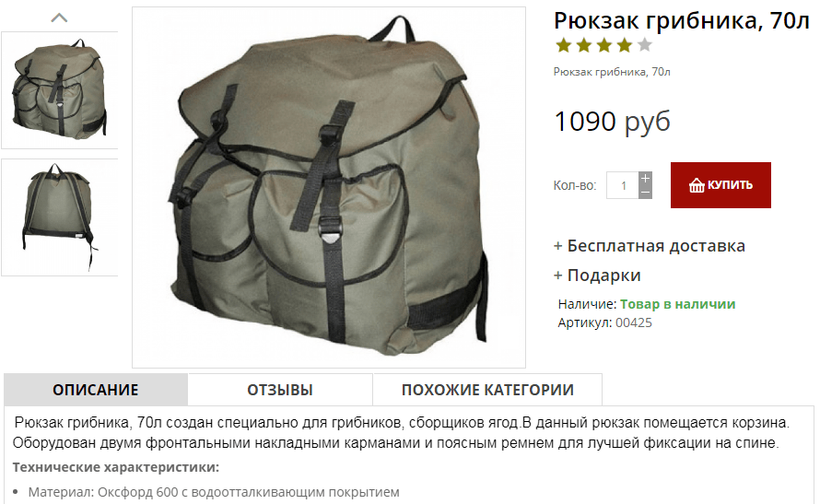
Task: Click the Товар в наличии availability link
Action: (678, 304)
